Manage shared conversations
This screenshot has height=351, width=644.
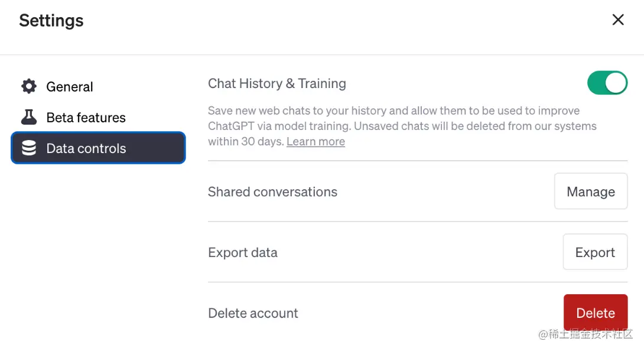pyautogui.click(x=591, y=191)
